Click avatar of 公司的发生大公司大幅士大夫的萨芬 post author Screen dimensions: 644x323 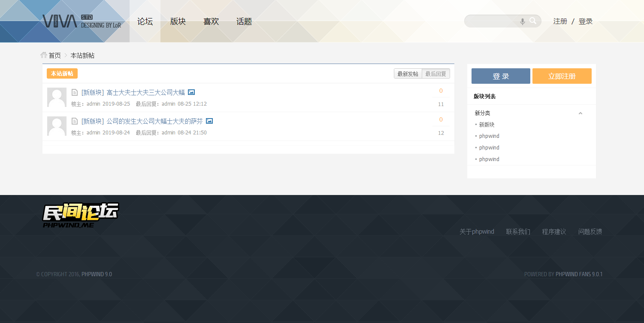pyautogui.click(x=57, y=126)
